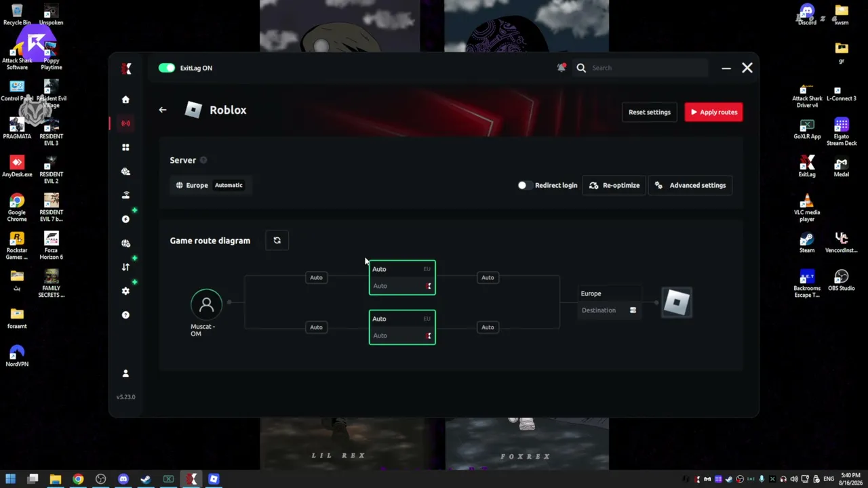868x488 pixels.
Task: Open the settings gear icon in ExitLag sidebar
Action: [125, 291]
